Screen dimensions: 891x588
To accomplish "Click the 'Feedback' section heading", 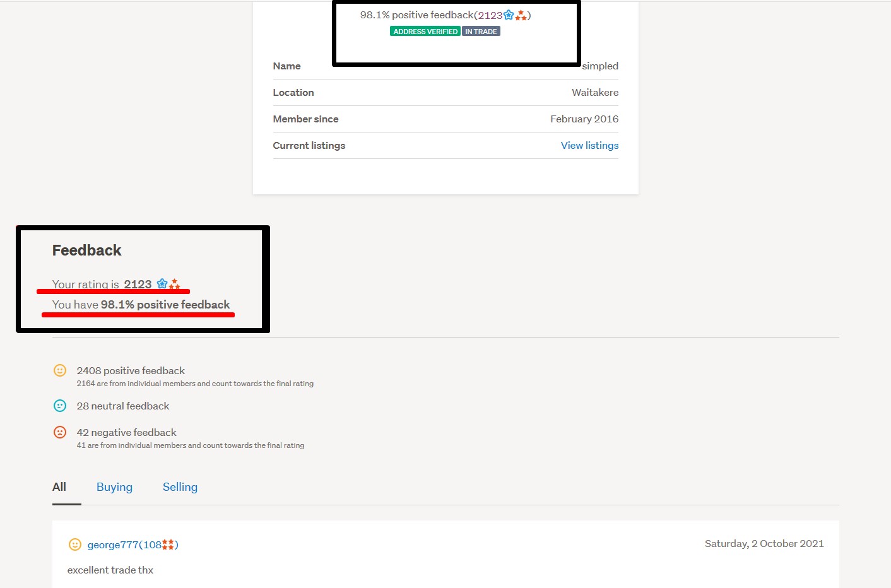I will pyautogui.click(x=86, y=250).
